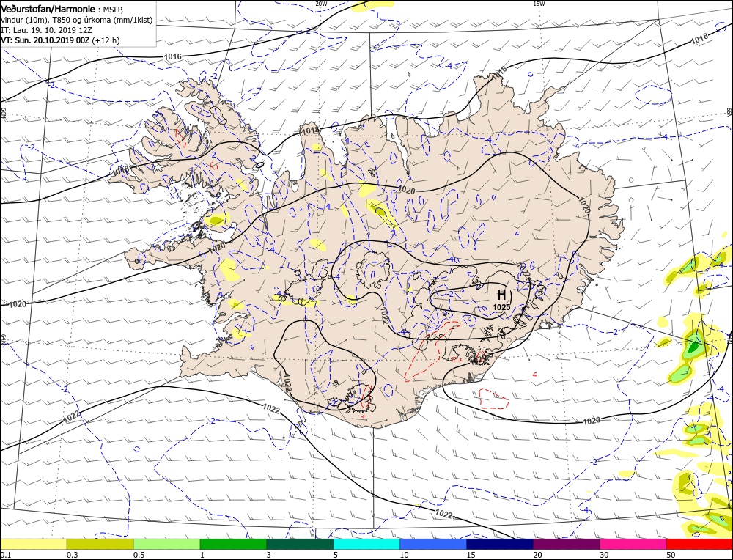Click the legend value 0.1
This screenshot has height=560, width=733.
coord(5,555)
